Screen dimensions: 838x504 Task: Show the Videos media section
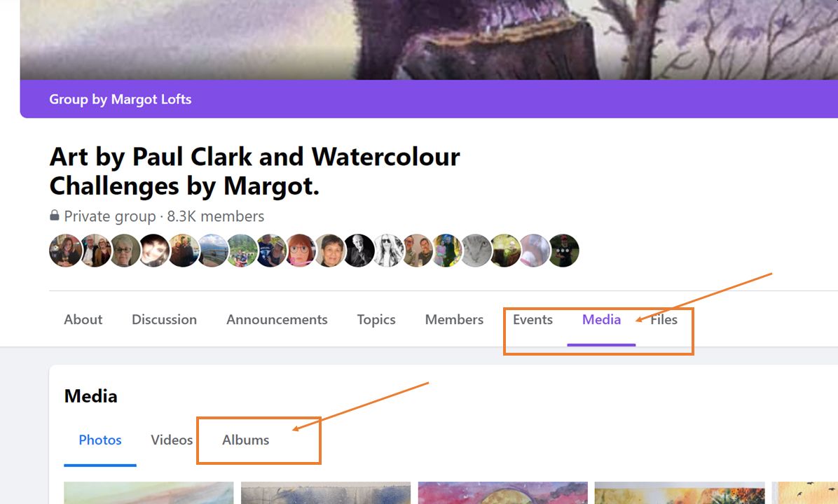pos(172,440)
